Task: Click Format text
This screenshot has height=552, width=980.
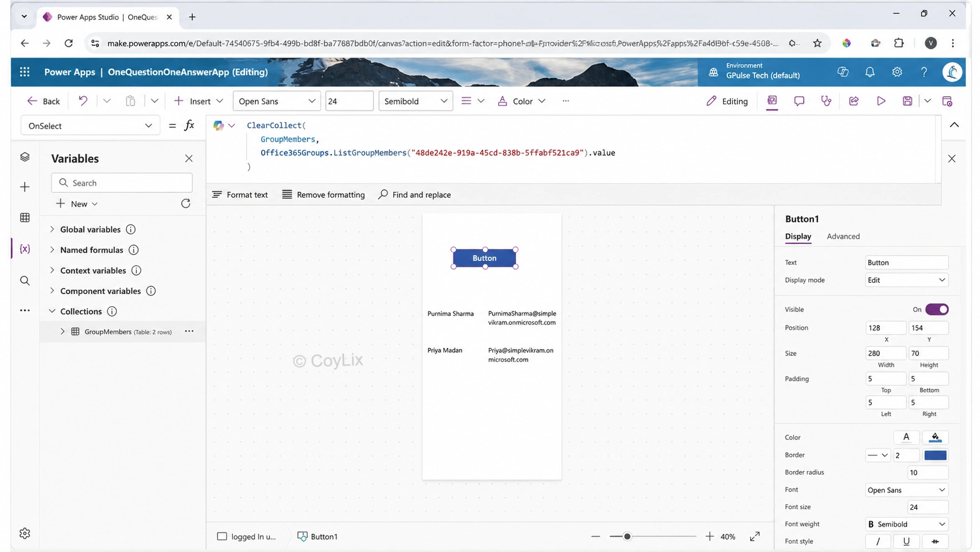Action: [240, 195]
